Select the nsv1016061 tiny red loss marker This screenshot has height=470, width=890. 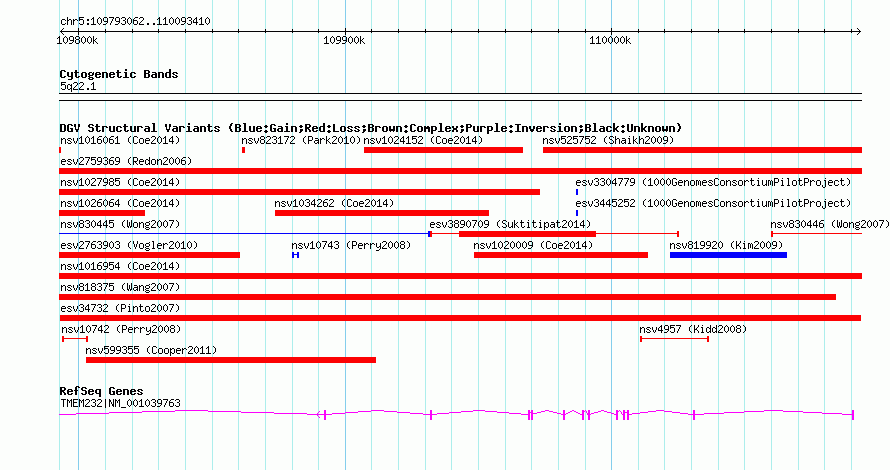(x=60, y=150)
